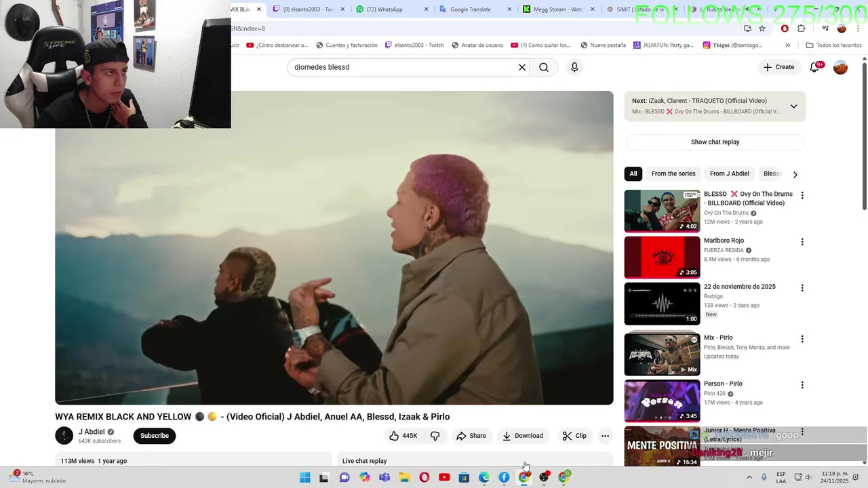Click the search magnifier button
This screenshot has height=488, width=868.
pos(544,67)
